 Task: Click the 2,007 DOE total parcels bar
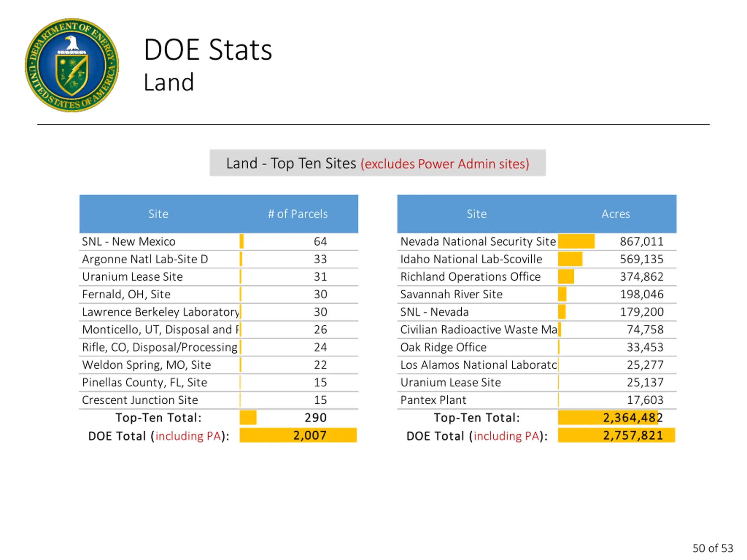[x=298, y=435]
